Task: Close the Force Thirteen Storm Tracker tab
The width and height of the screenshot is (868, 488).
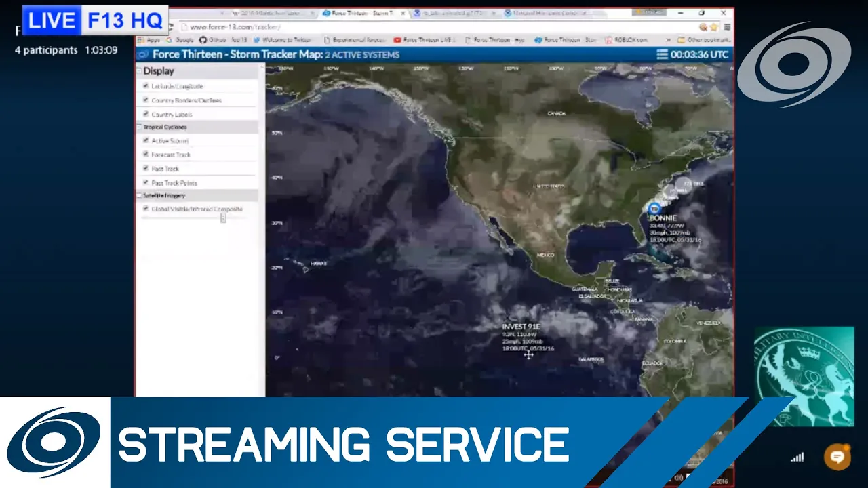Action: pos(402,13)
